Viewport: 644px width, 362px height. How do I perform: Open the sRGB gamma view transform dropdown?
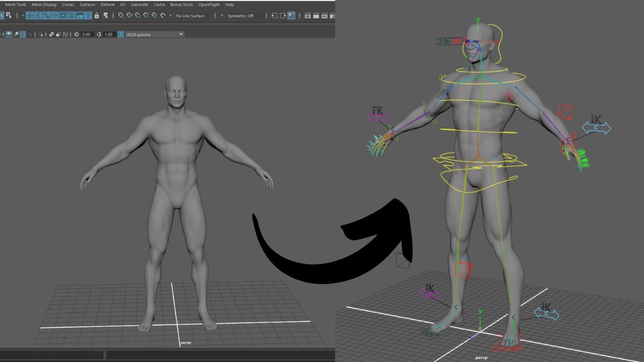coord(181,34)
